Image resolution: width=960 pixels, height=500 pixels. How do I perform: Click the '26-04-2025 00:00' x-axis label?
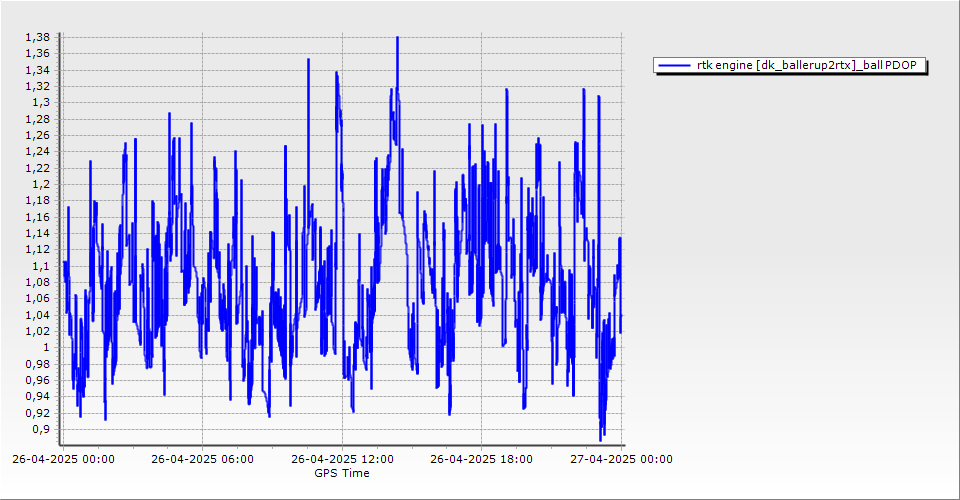click(63, 459)
